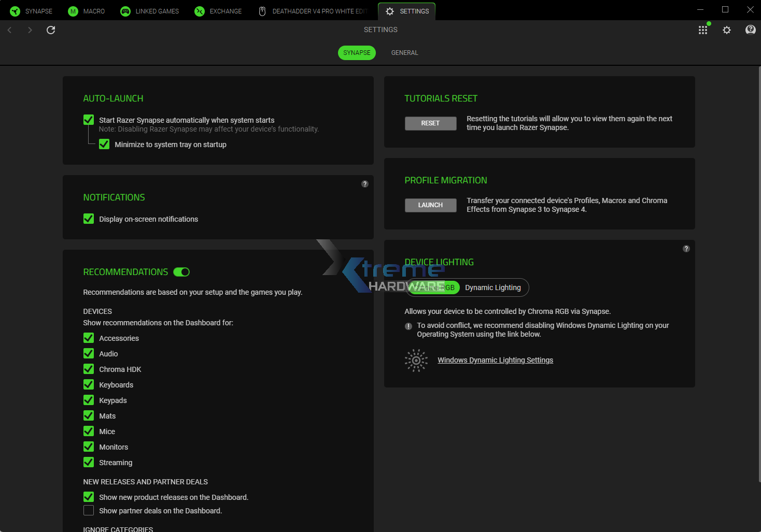
Task: Toggle off Recommendations
Action: coord(181,271)
